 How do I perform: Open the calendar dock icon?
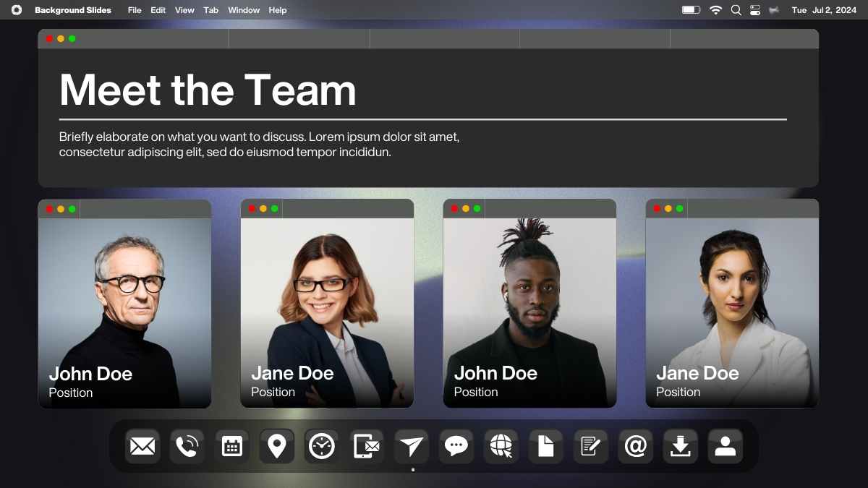232,446
